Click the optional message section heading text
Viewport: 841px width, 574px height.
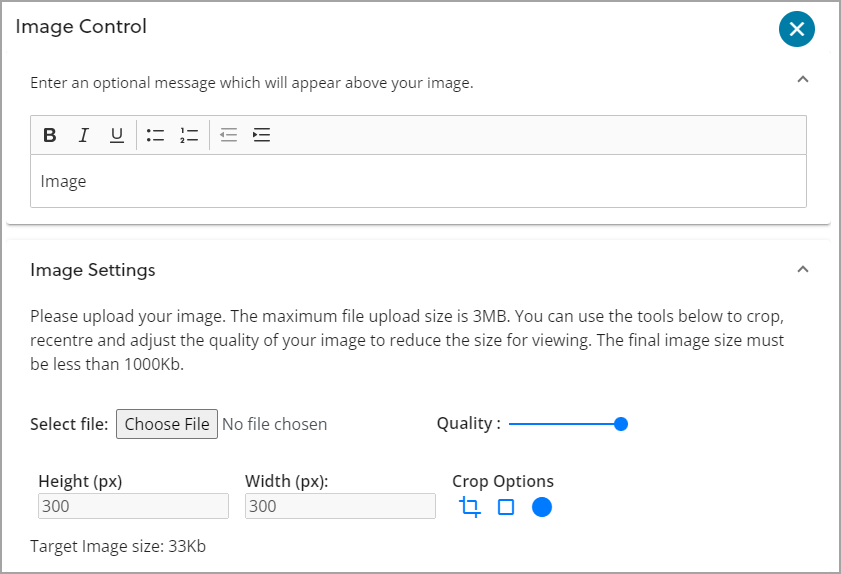coord(251,83)
